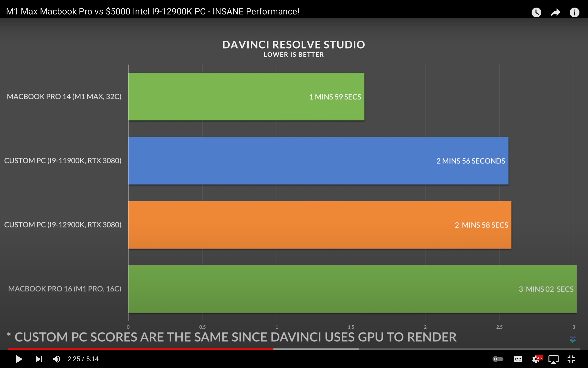This screenshot has height=368, width=588.
Task: Turn on closed captions
Action: click(518, 359)
